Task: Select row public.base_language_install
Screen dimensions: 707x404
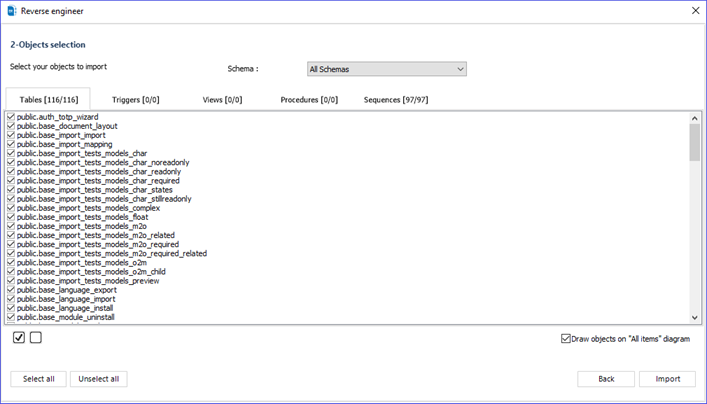Action: 65,308
